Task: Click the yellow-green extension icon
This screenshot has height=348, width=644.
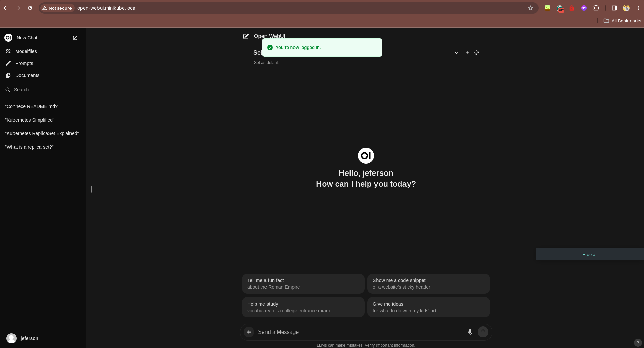Action: point(548,8)
